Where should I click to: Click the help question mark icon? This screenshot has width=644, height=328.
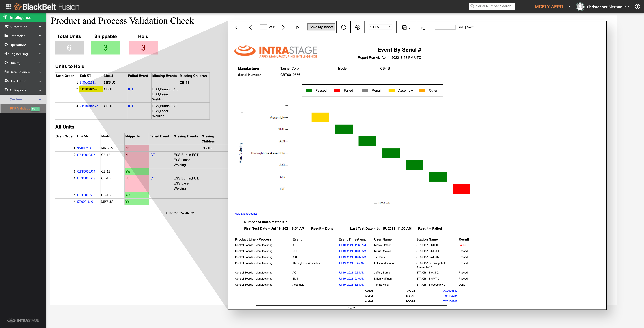point(637,7)
